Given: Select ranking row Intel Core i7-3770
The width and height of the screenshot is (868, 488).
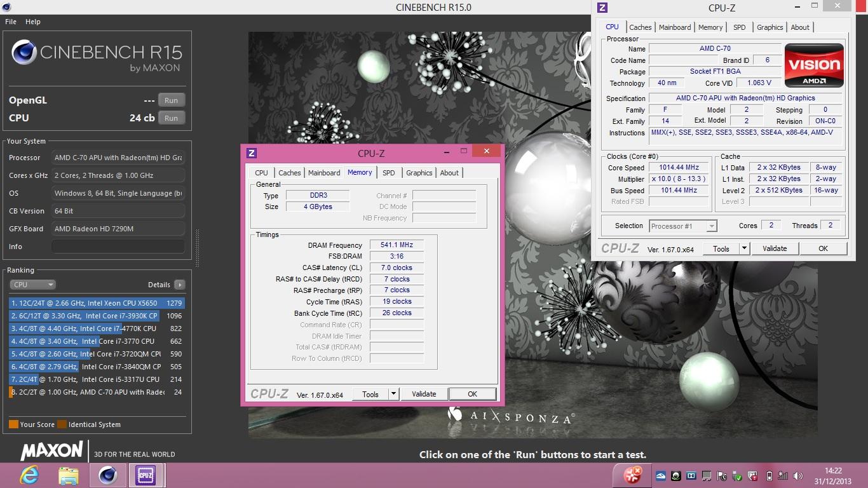Looking at the screenshot, I should coord(97,341).
